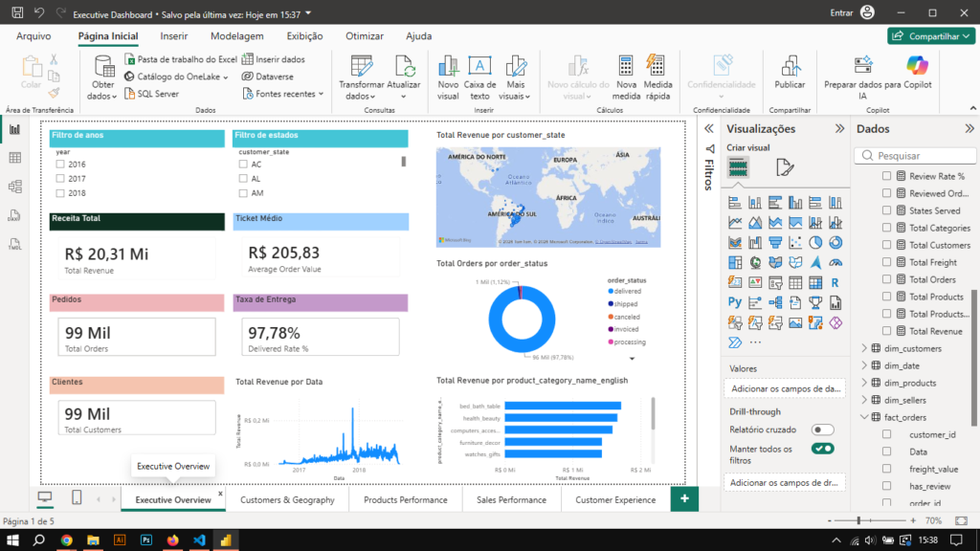
Task: Pick the Funnel chart visual
Action: (x=775, y=242)
